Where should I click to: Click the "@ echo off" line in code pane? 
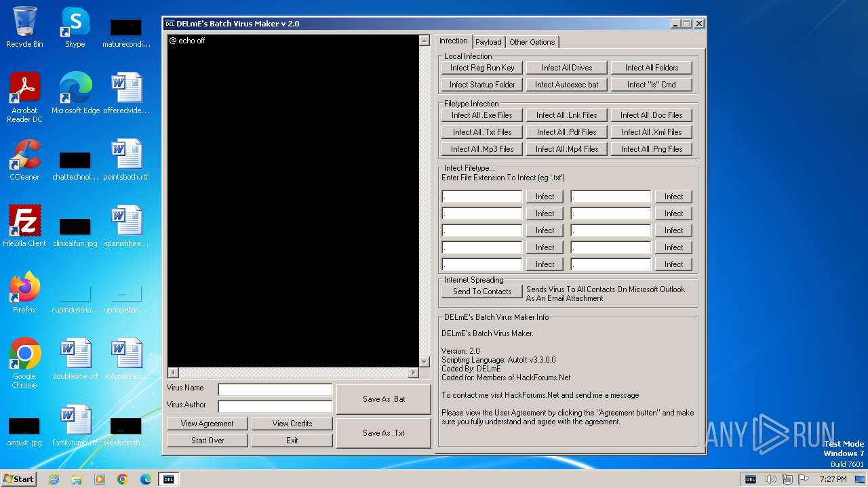pos(187,41)
